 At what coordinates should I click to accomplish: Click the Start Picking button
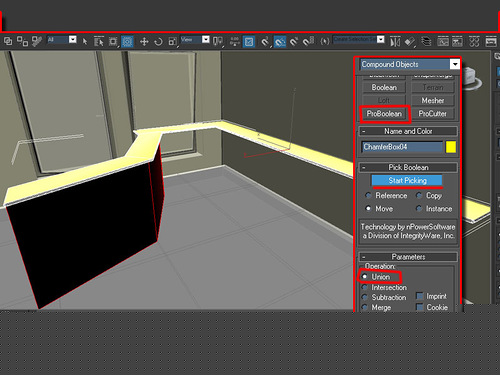coord(407,180)
